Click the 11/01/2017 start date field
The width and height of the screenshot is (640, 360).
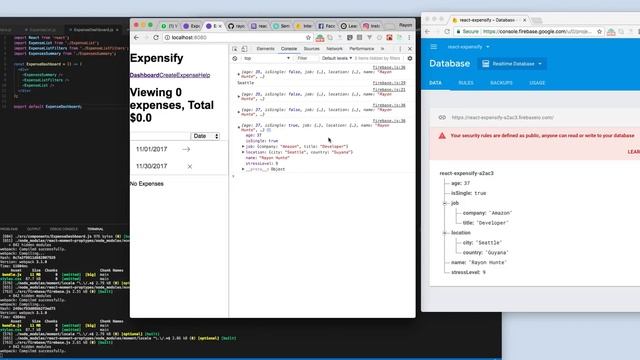151,149
